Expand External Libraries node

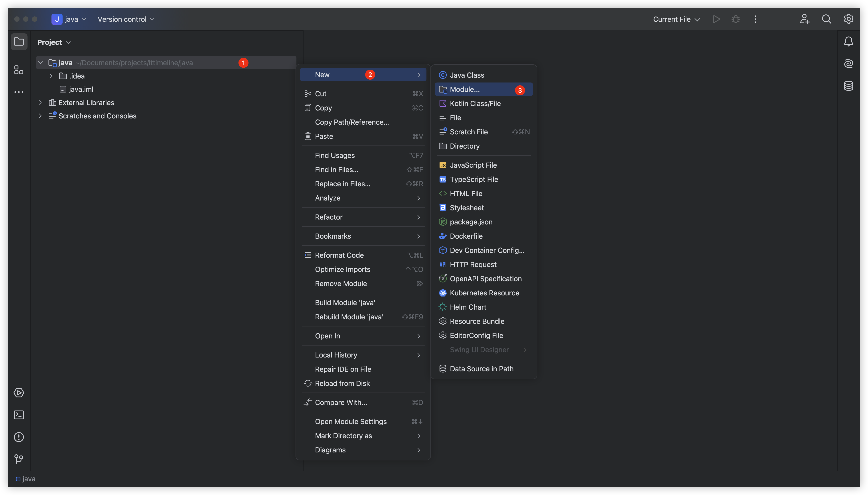[40, 102]
